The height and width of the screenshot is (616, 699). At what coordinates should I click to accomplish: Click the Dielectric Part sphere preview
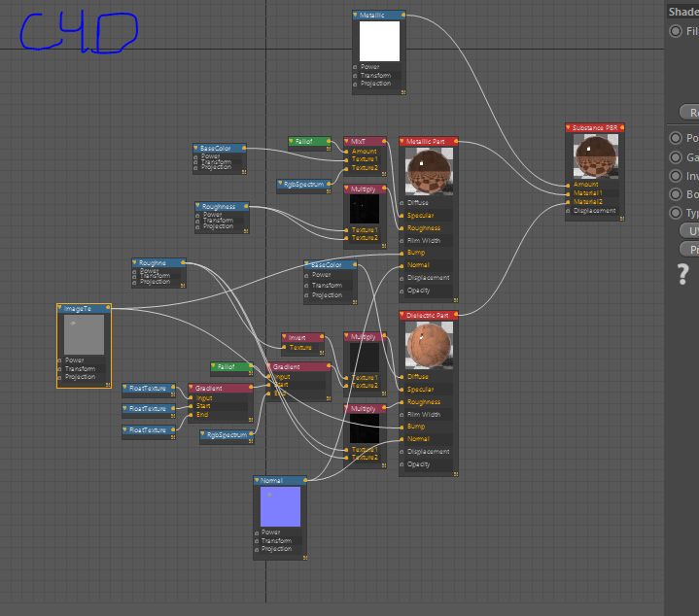tap(429, 345)
